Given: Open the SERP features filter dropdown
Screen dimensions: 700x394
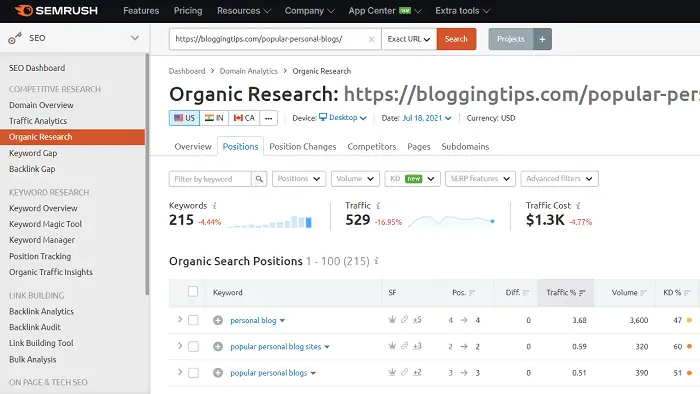Looking at the screenshot, I should pyautogui.click(x=480, y=179).
